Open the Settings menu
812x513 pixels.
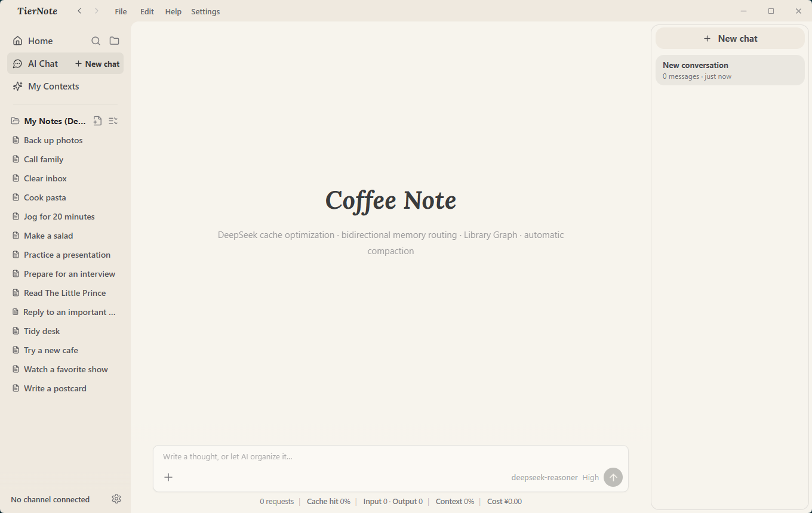[205, 11]
